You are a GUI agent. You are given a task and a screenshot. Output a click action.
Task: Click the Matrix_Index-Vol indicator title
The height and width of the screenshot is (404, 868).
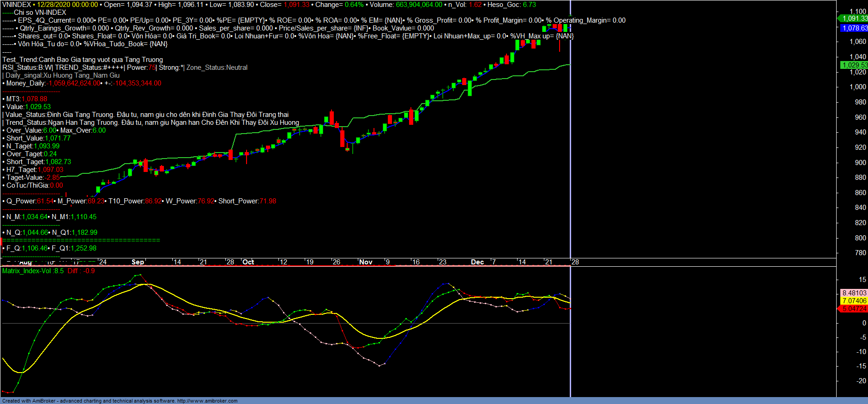33,271
